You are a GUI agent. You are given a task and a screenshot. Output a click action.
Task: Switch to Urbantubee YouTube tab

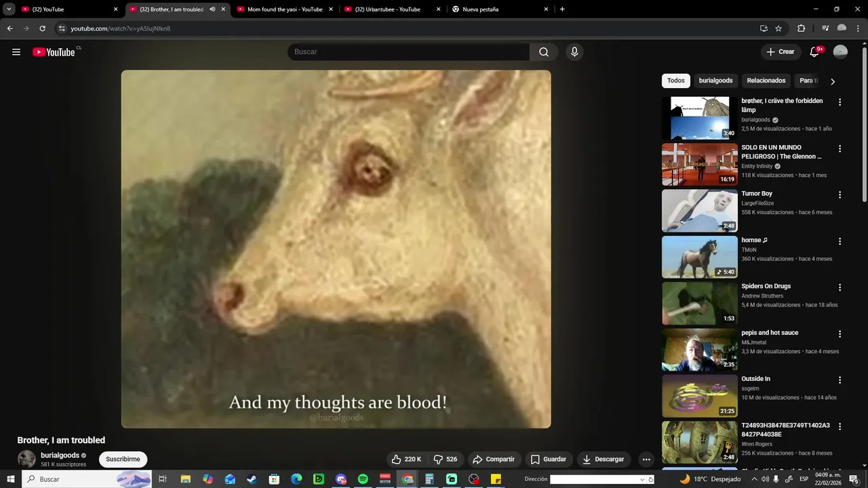click(x=392, y=9)
